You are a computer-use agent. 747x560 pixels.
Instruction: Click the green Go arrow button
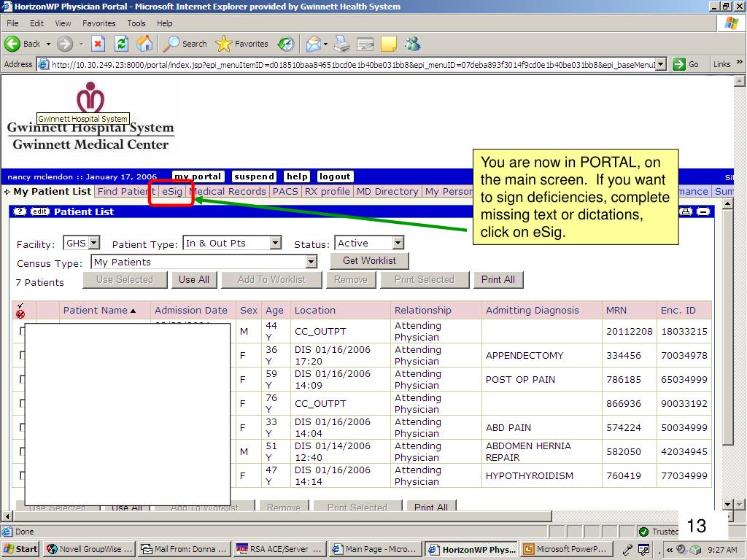(679, 64)
